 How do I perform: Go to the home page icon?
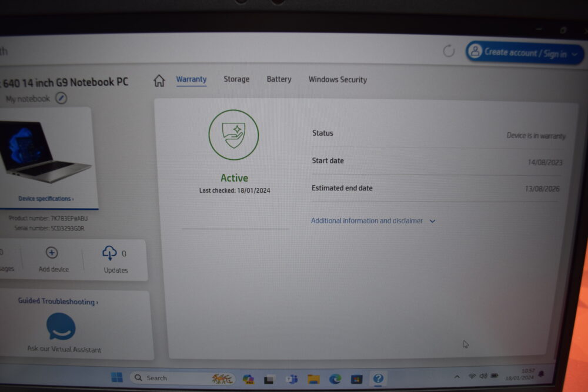tap(159, 80)
